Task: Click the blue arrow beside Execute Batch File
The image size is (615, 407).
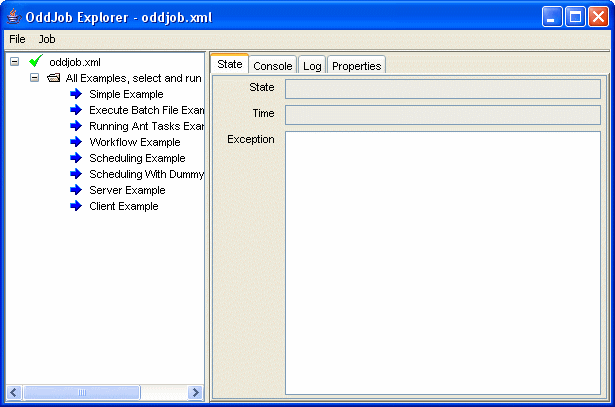Action: coord(77,110)
